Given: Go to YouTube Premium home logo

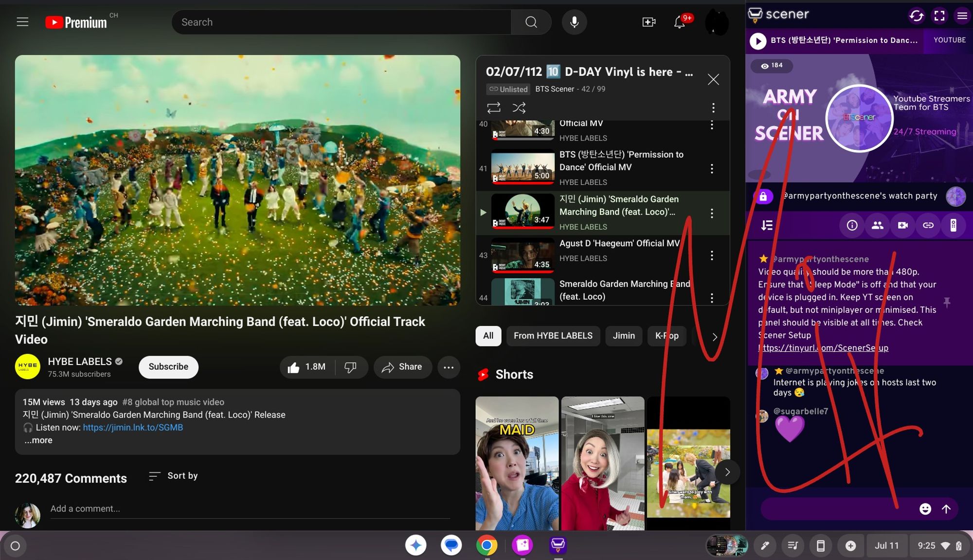Looking at the screenshot, I should coord(76,22).
